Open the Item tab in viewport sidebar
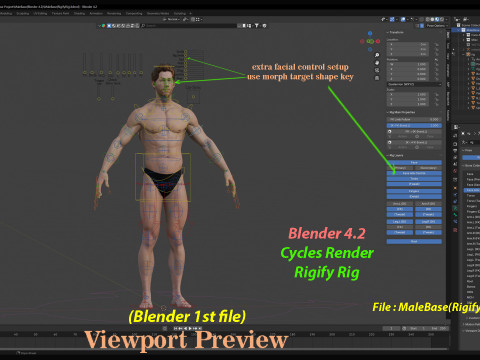Viewport: 480px width, 360px height. click(x=448, y=35)
